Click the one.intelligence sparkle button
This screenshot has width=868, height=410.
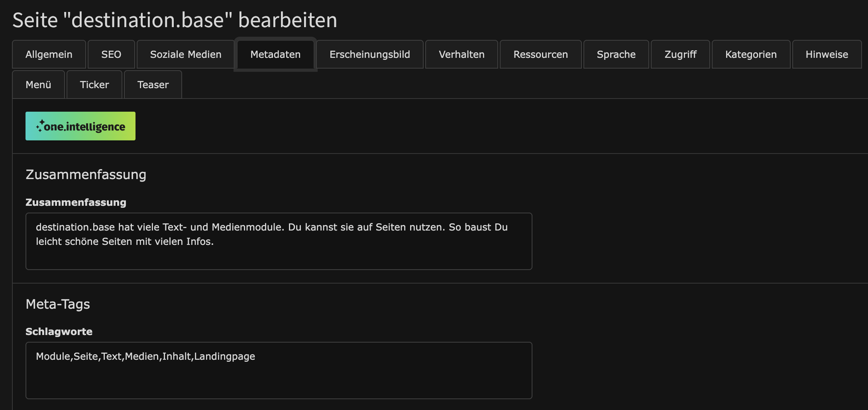[81, 126]
